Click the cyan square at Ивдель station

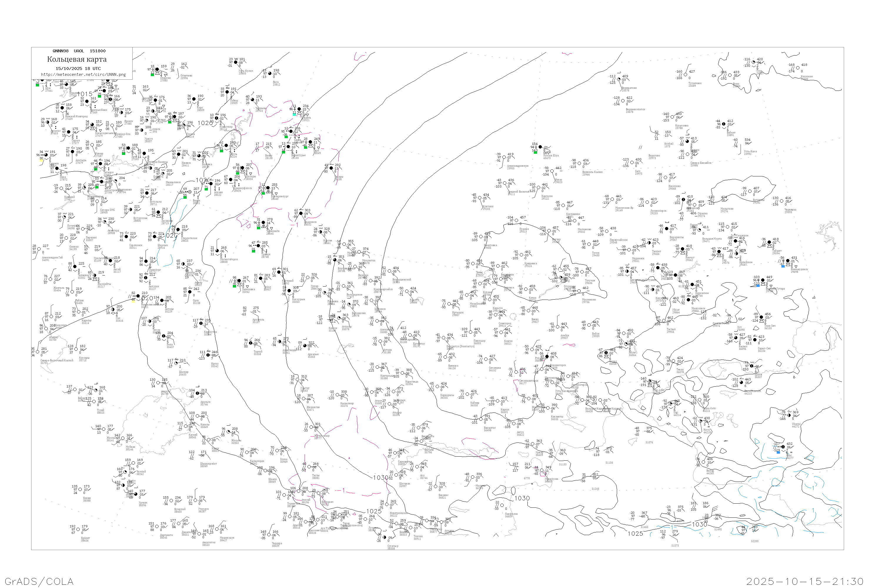tap(294, 114)
